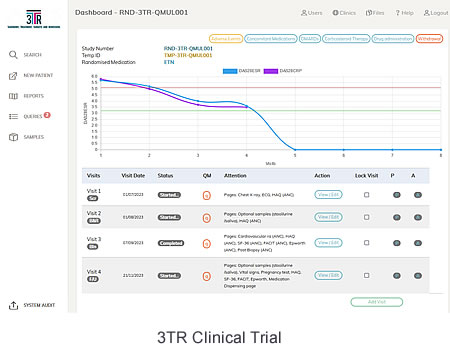Click the Attention column header
The image size is (450, 360).
pos(235,176)
